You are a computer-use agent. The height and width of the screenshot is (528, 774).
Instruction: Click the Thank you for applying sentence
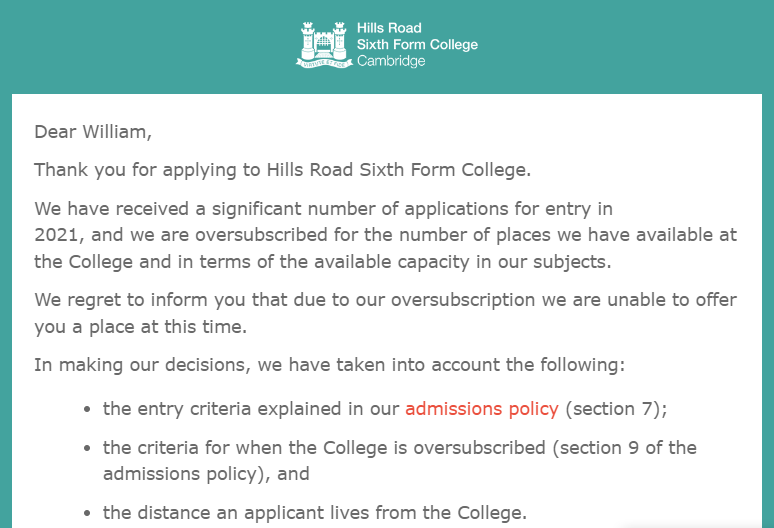(x=282, y=169)
